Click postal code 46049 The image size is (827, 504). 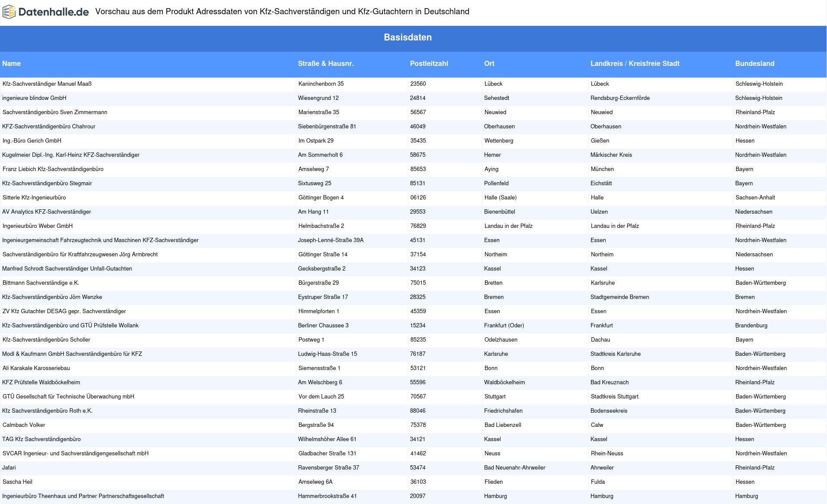coord(418,127)
